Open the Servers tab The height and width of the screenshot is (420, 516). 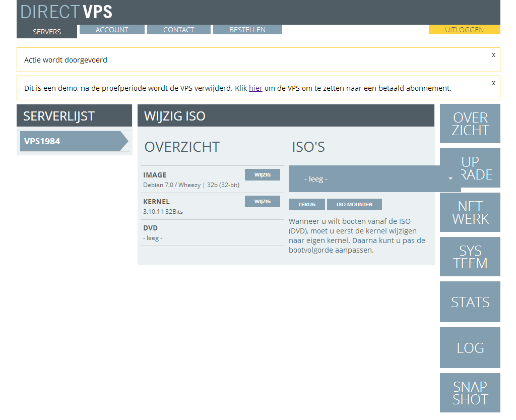[47, 31]
